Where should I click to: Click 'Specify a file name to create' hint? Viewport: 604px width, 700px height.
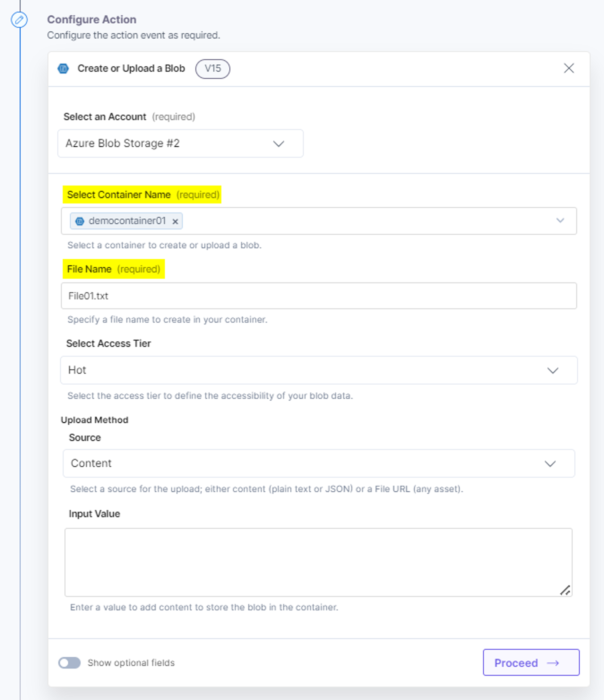pos(167,320)
